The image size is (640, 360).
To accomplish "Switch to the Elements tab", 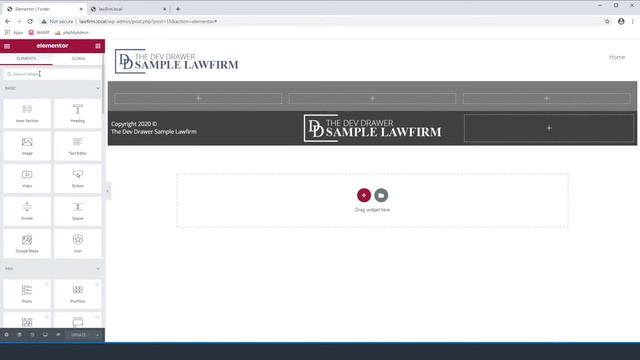I will [x=26, y=59].
